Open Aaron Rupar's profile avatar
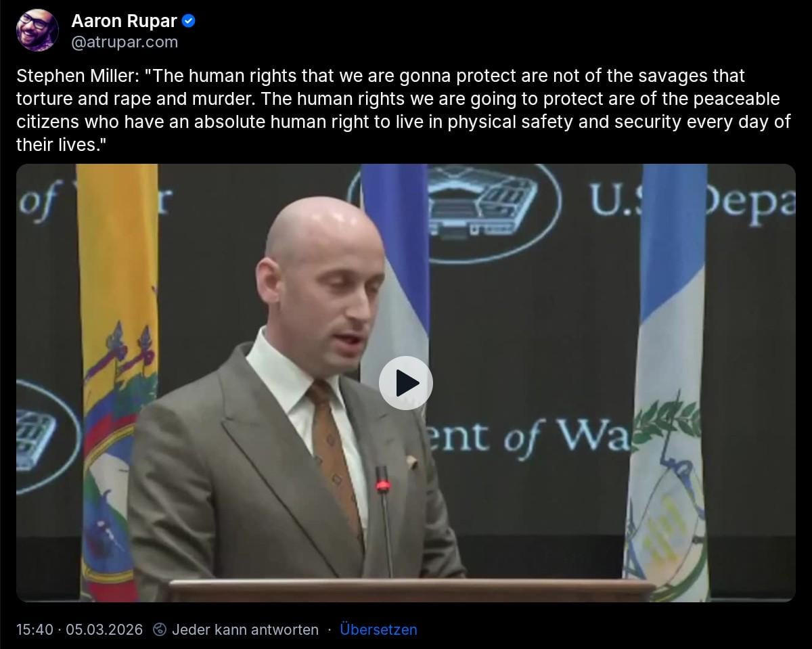 pyautogui.click(x=38, y=30)
